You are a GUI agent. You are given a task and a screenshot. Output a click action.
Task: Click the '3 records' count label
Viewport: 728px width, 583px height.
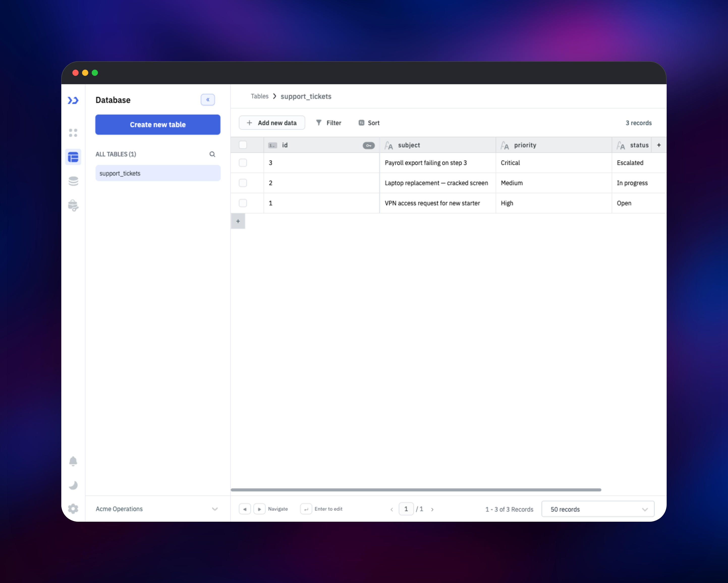point(638,123)
